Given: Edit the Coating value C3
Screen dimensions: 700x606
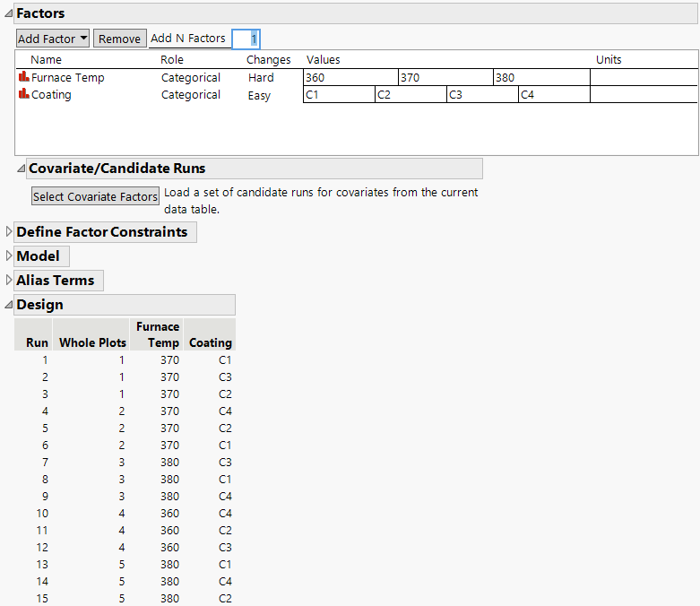Looking at the screenshot, I should click(482, 94).
